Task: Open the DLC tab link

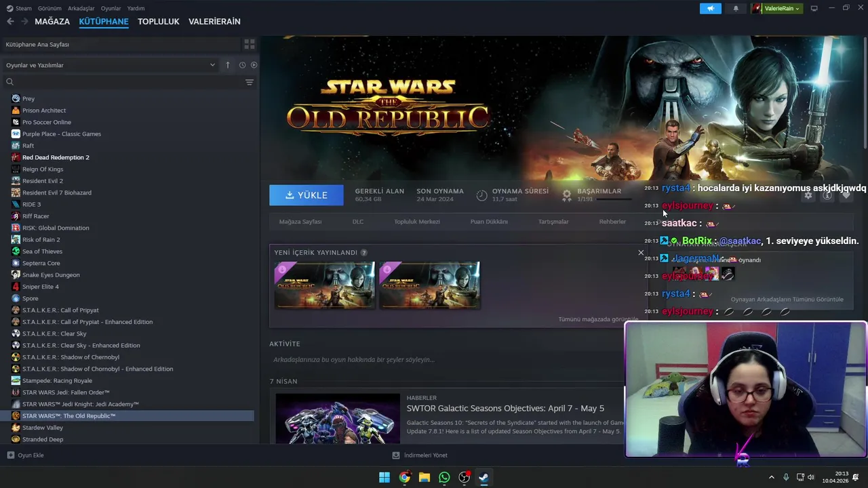Action: (358, 222)
